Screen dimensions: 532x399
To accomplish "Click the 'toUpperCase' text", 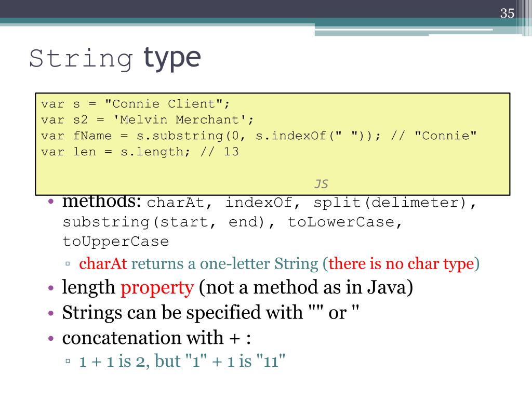I will (116, 242).
